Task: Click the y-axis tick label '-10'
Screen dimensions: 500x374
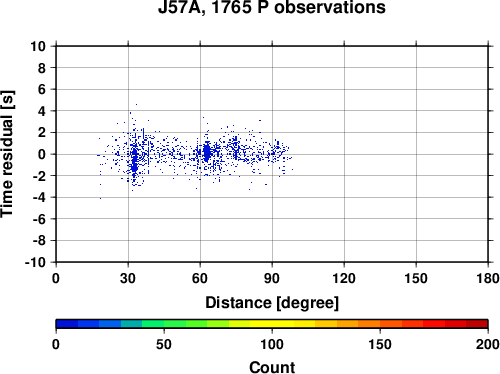Action: pyautogui.click(x=35, y=262)
